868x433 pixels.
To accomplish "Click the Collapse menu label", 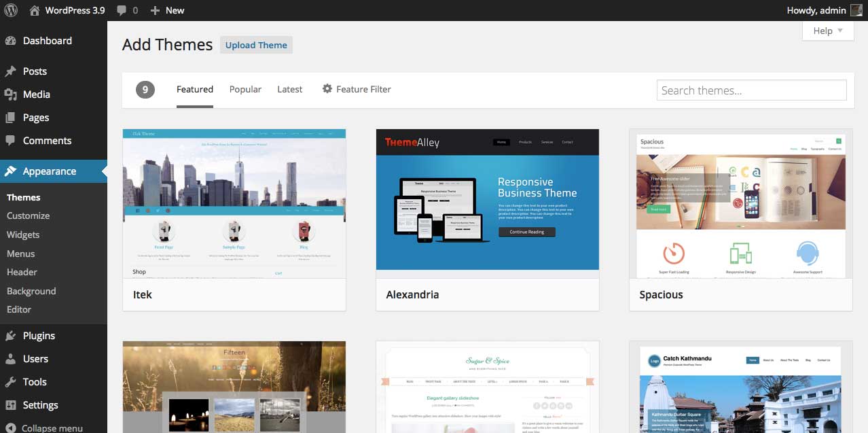I will [x=52, y=428].
